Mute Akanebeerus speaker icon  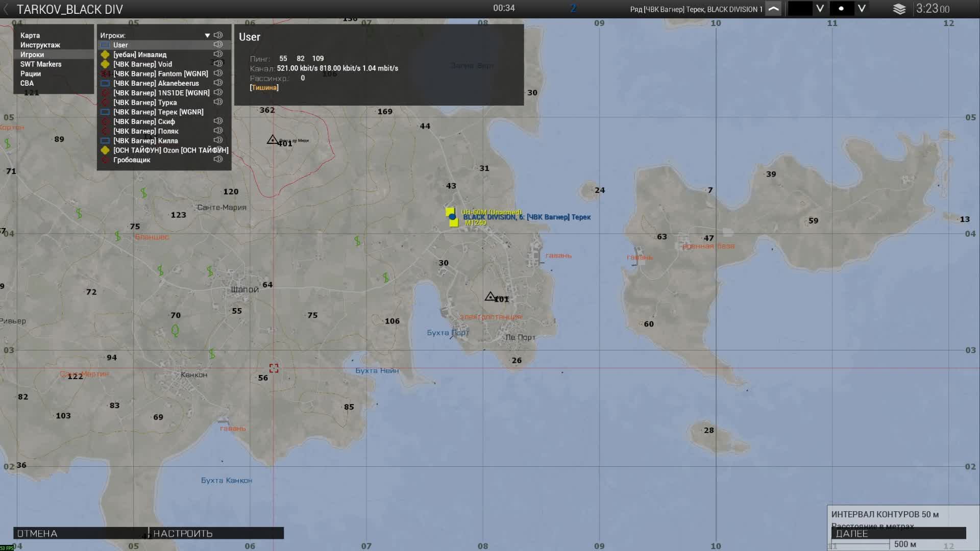[218, 83]
